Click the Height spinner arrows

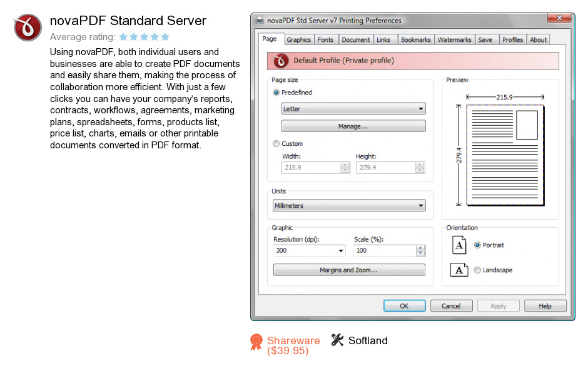pos(420,168)
